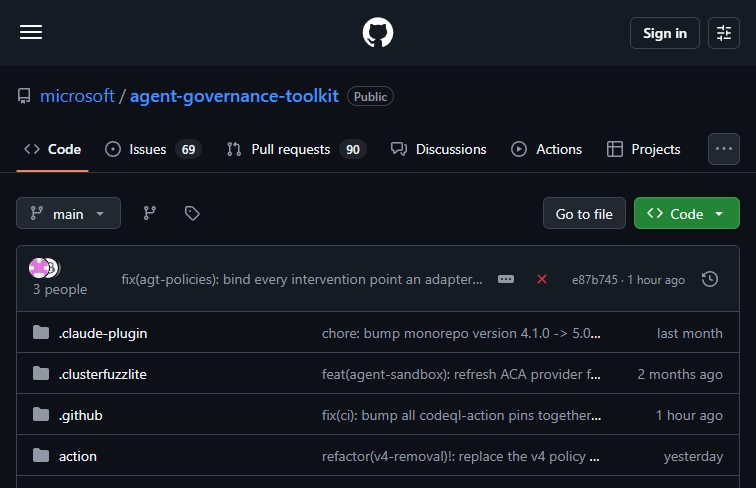Open appearance settings sliders icon
The width and height of the screenshot is (756, 488).
point(723,33)
